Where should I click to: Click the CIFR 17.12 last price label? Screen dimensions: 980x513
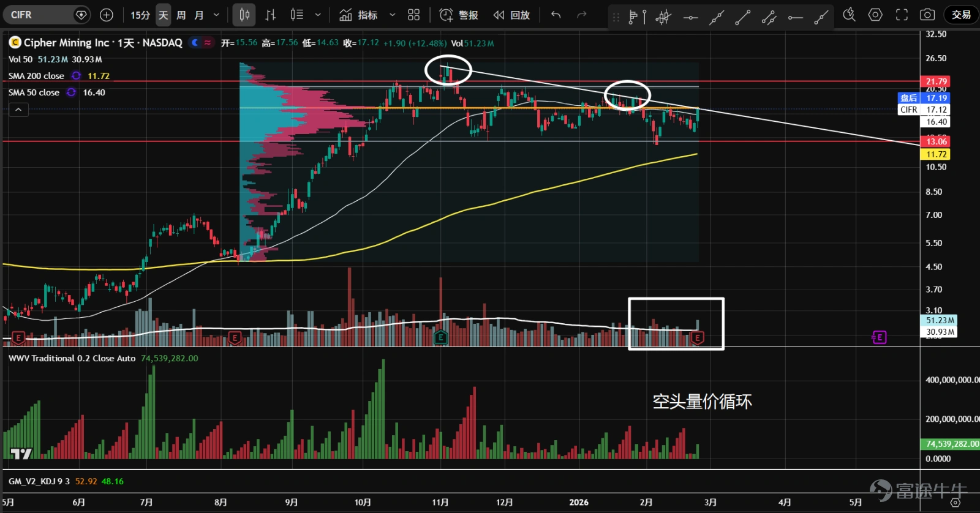[x=924, y=110]
